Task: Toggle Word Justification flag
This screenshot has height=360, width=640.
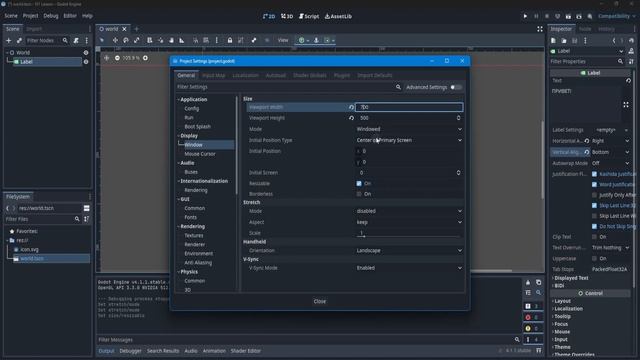Action: coord(594,184)
